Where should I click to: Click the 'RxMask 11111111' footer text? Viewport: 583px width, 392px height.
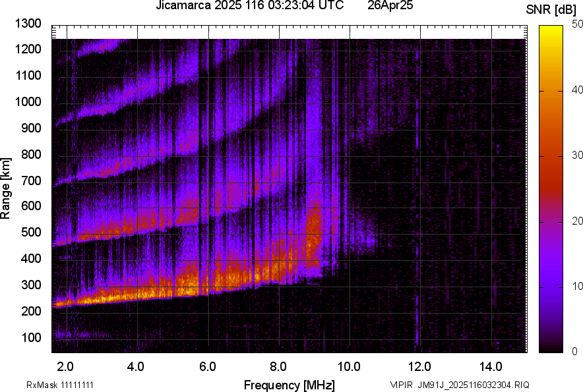[60, 385]
